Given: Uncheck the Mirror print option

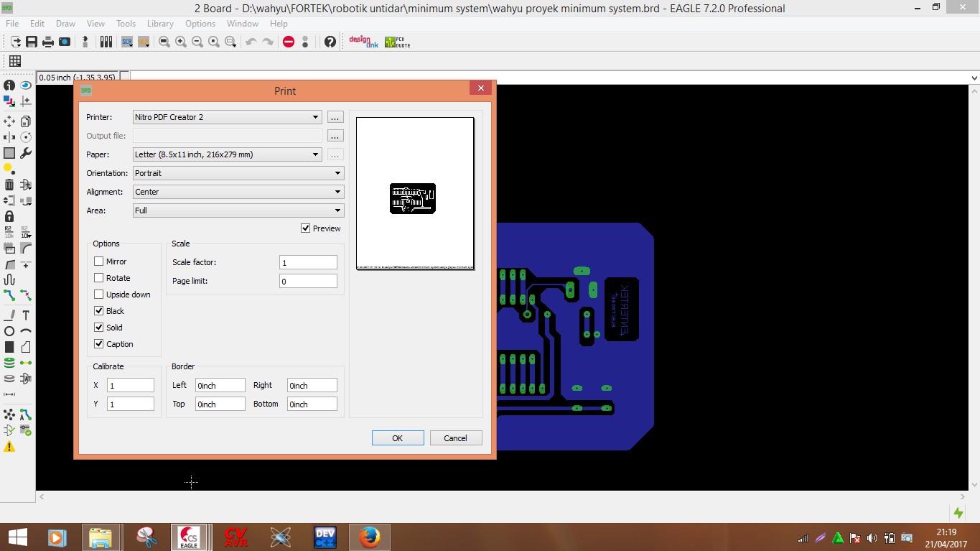Looking at the screenshot, I should coord(98,261).
